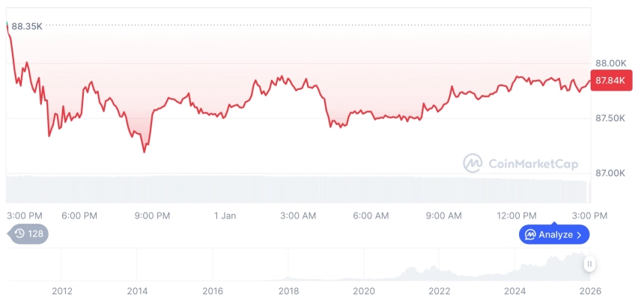644x300 pixels.
Task: Click the 12:00 PM time axis label
Action: [517, 215]
